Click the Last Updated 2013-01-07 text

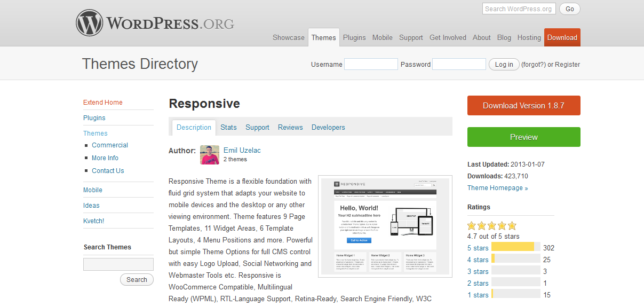click(x=506, y=164)
